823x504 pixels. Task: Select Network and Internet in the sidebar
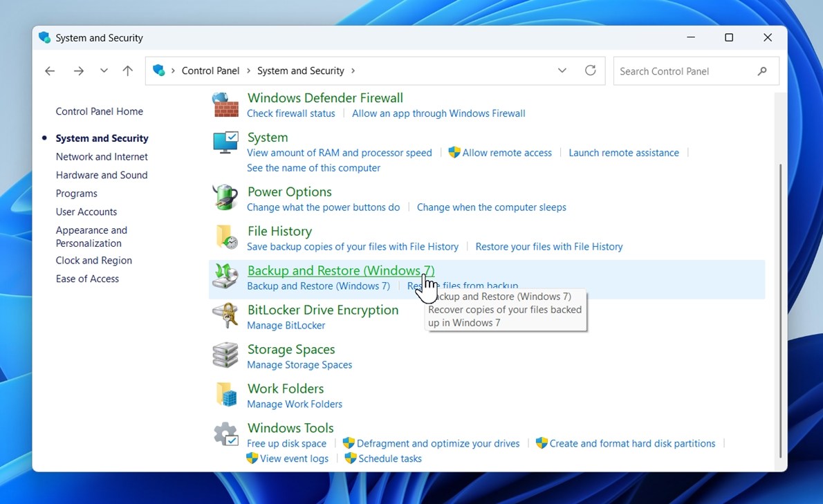102,156
